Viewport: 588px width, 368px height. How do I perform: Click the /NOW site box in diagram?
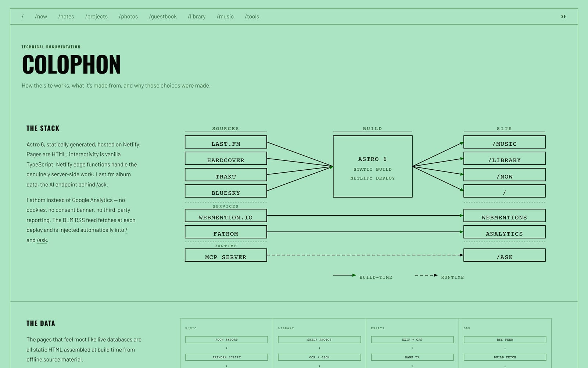(504, 175)
